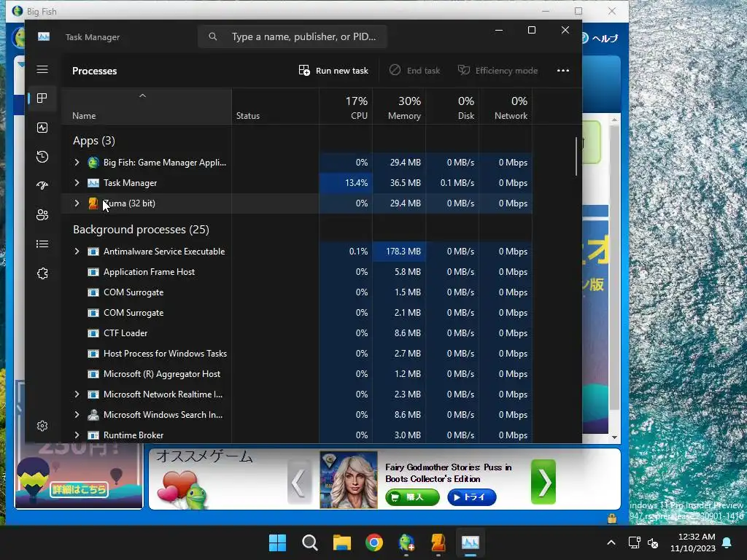The image size is (747, 560).
Task: Click Big Fish window scrollbar down arrow
Action: (x=614, y=437)
